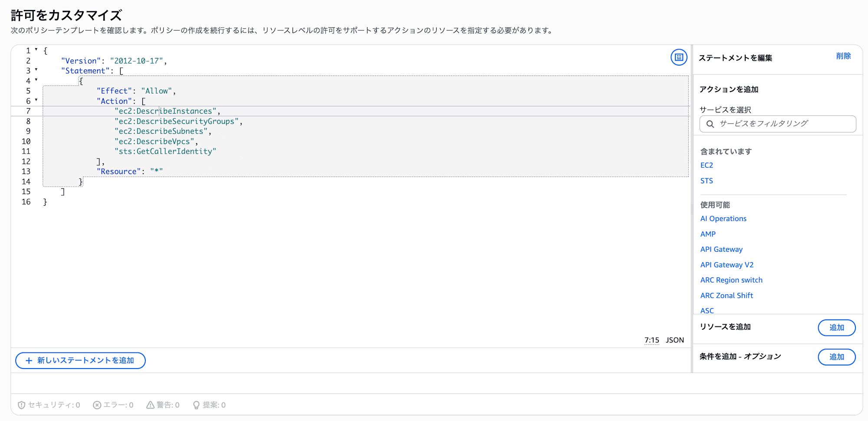Click the Warnings triangle status icon

150,405
